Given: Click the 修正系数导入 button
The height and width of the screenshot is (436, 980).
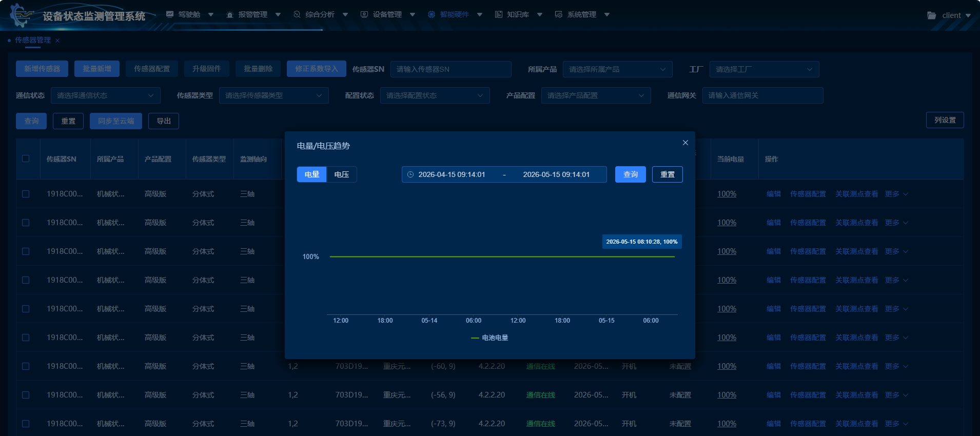Looking at the screenshot, I should [317, 69].
